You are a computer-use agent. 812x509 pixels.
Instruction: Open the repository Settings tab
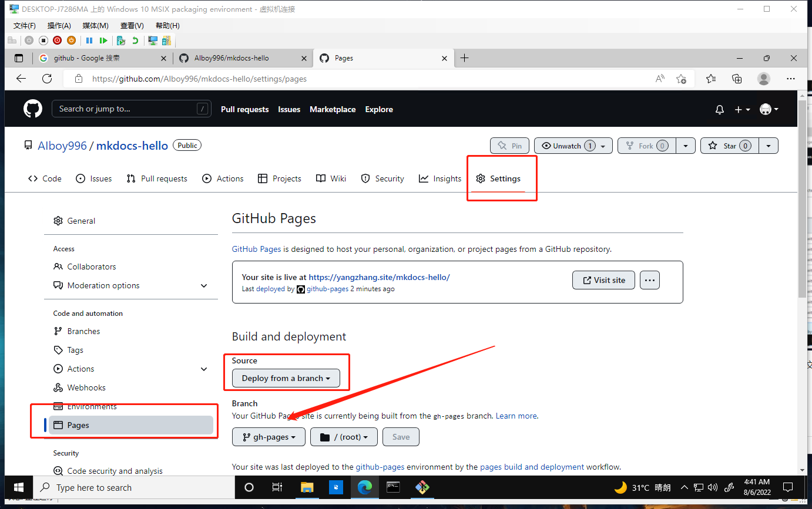pyautogui.click(x=499, y=178)
